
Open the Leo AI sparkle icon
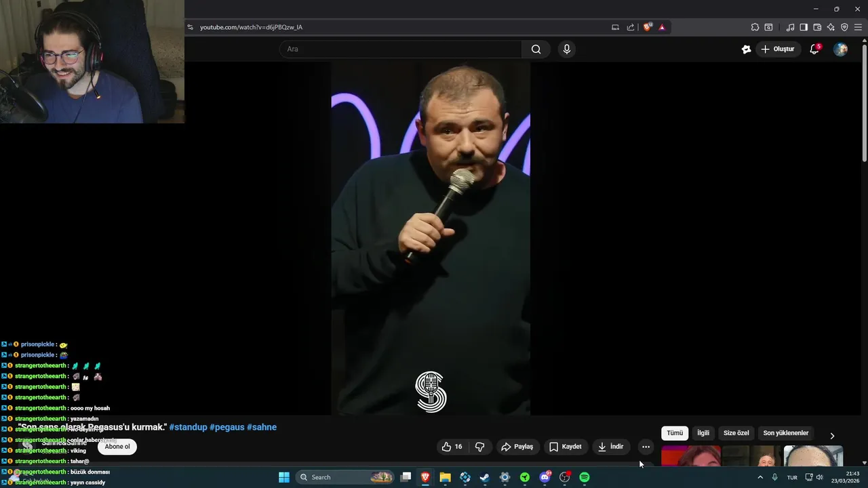(x=831, y=27)
